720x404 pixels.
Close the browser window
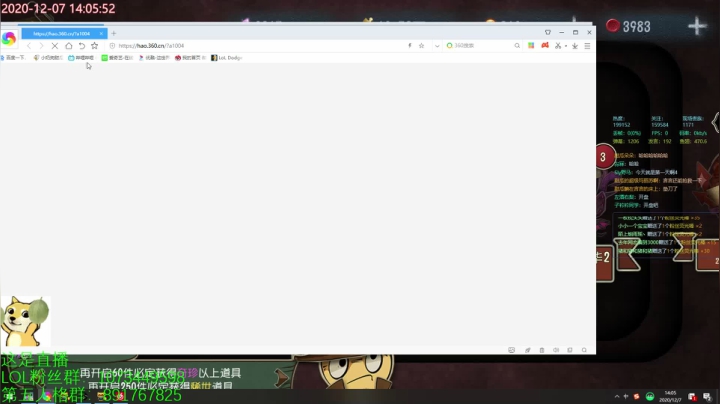[589, 33]
